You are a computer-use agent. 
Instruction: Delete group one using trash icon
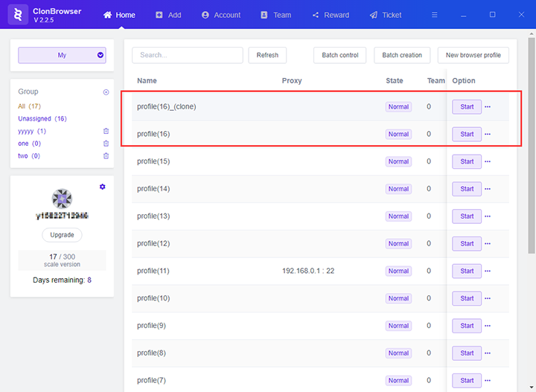[106, 144]
